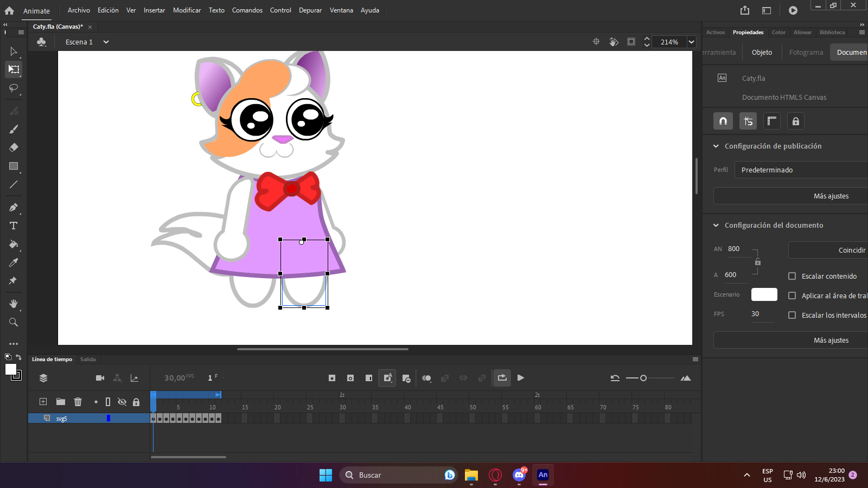Click Más ajustes under document settings
868x488 pixels.
[x=791, y=340]
